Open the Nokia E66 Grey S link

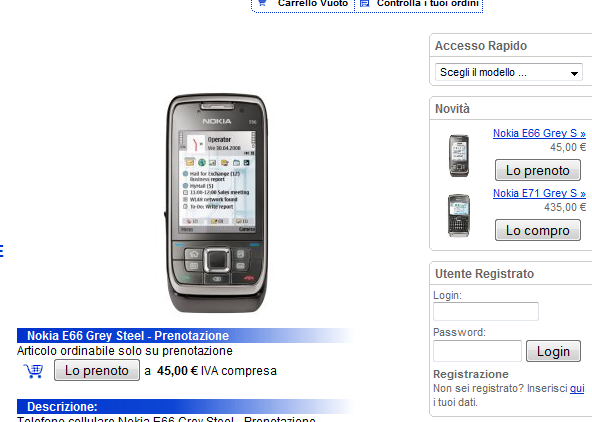click(x=539, y=133)
